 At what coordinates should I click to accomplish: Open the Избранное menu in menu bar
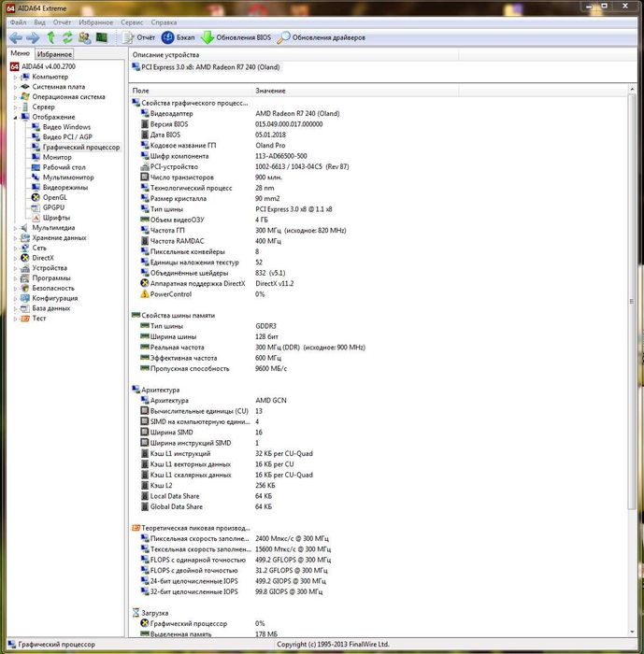pos(96,22)
